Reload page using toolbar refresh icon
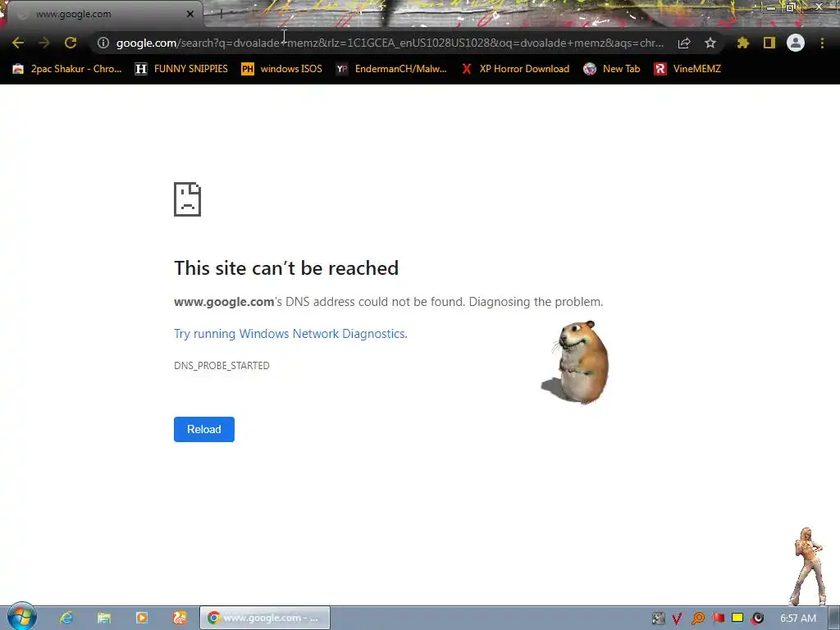Image resolution: width=840 pixels, height=630 pixels. click(x=71, y=43)
